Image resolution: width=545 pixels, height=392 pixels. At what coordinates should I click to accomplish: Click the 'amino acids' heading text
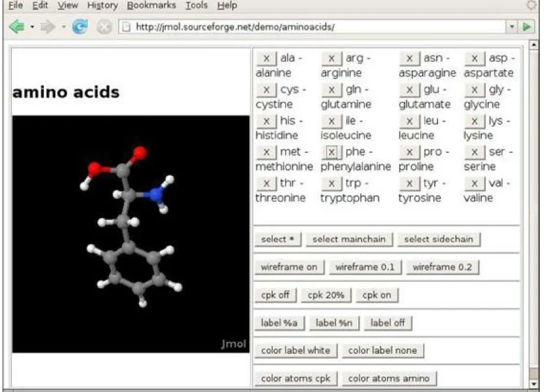pos(66,92)
